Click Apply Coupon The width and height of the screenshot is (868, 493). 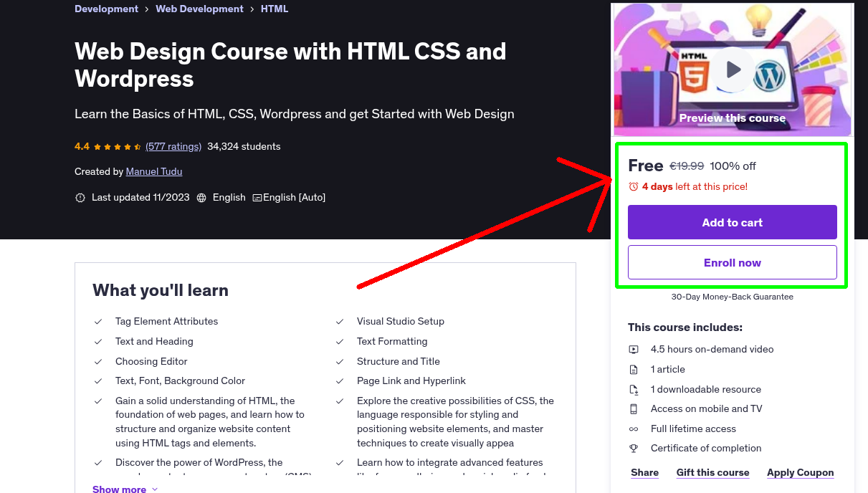801,473
